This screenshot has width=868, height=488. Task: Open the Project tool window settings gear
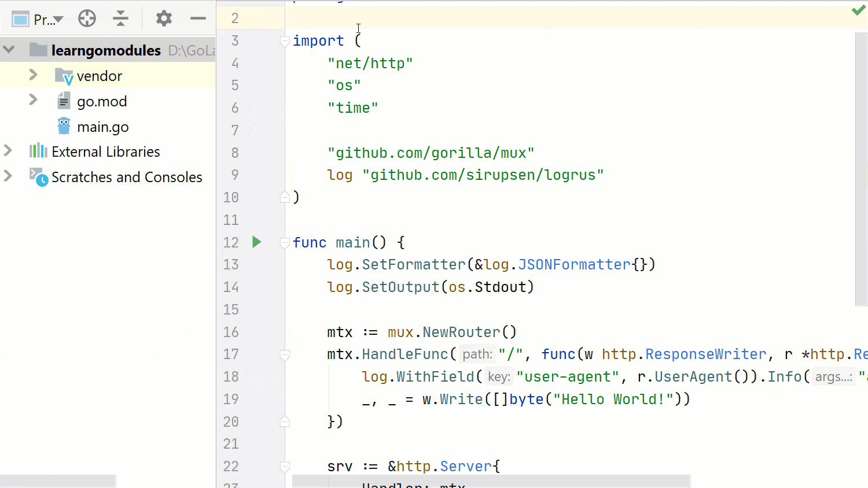tap(164, 18)
